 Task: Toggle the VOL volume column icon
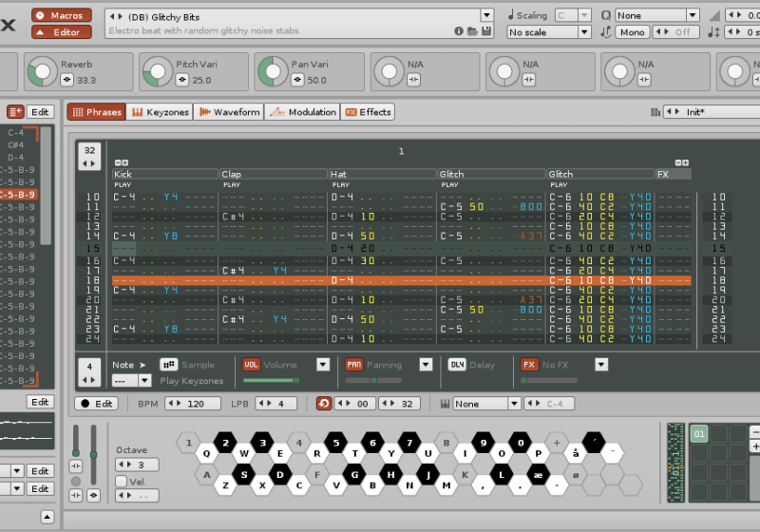[251, 365]
